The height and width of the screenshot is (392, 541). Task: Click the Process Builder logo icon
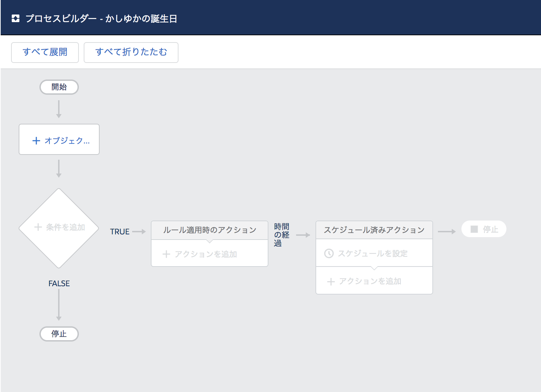(16, 18)
